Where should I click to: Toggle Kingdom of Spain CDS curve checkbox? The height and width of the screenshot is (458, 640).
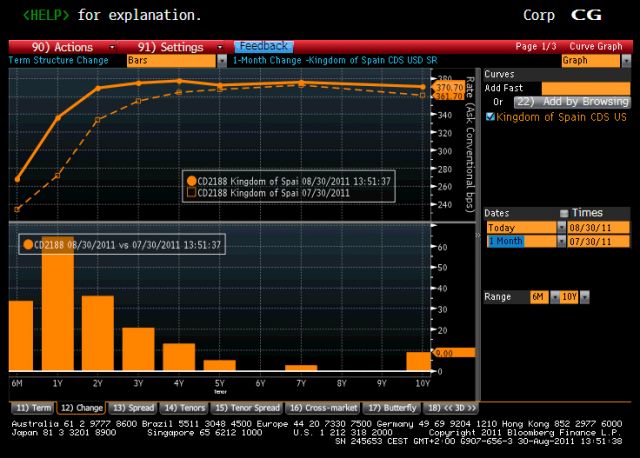click(x=490, y=117)
